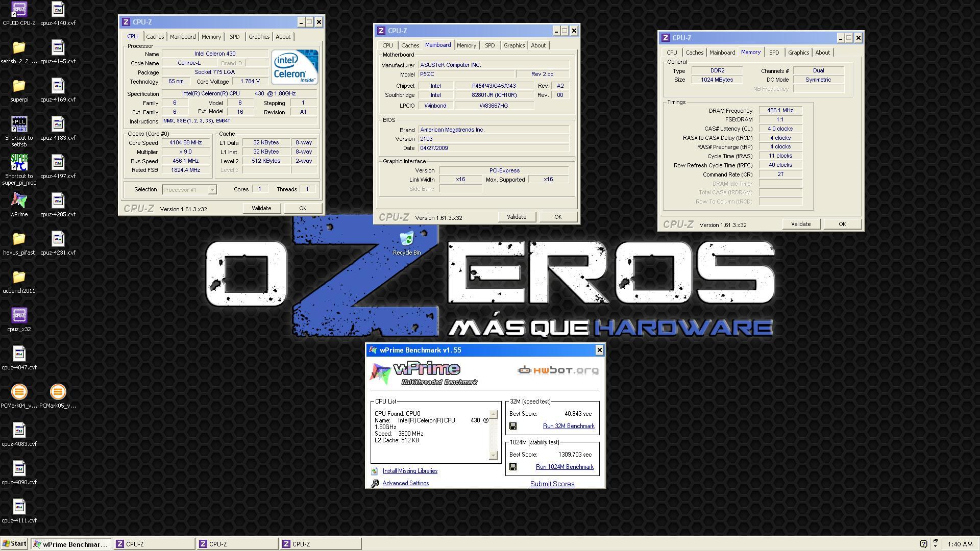Click Validate in the Mainboard window
Image resolution: width=980 pixels, height=551 pixels.
tap(517, 217)
